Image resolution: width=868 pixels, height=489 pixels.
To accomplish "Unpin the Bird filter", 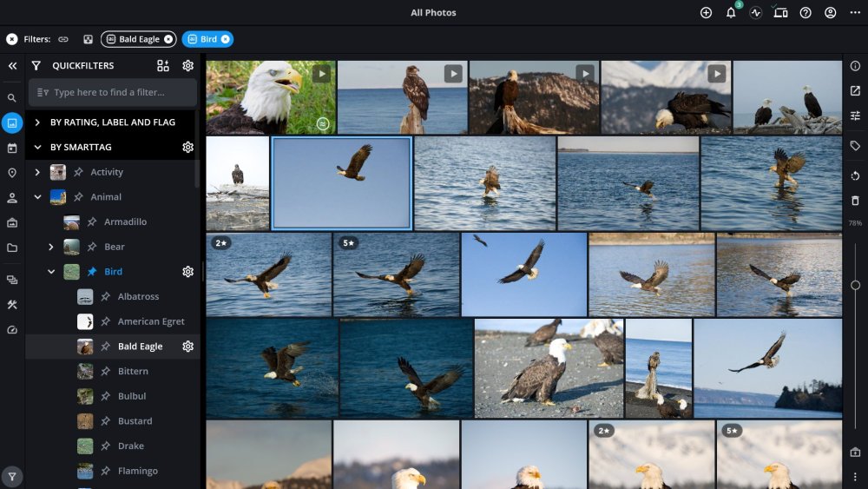I will (x=92, y=272).
